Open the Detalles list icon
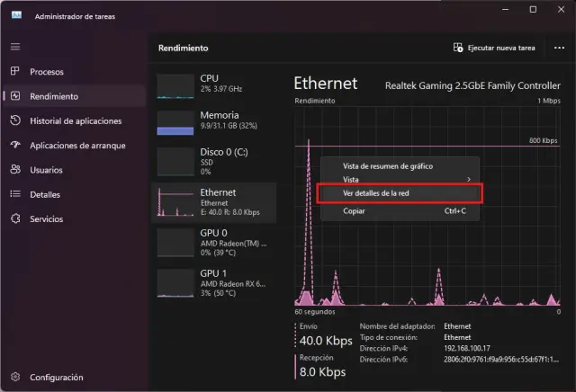576x392 pixels. tap(15, 193)
